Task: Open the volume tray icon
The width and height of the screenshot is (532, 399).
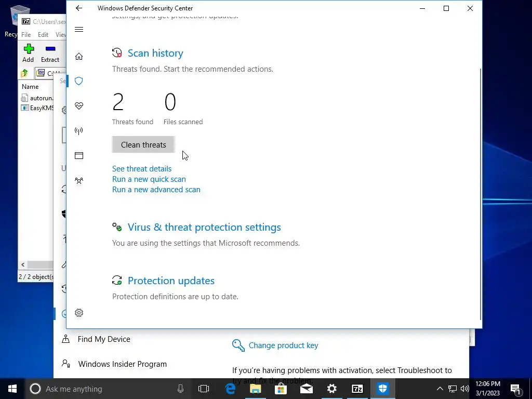Action: (465, 389)
